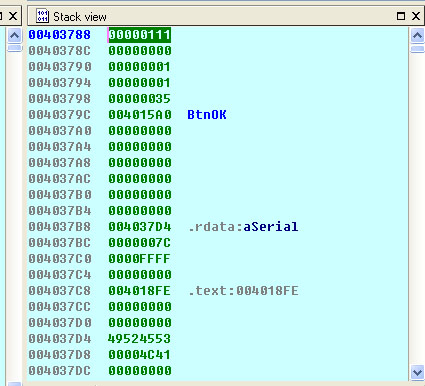The height and width of the screenshot is (386, 425).
Task: Click the value 49524553
Action: (140, 339)
